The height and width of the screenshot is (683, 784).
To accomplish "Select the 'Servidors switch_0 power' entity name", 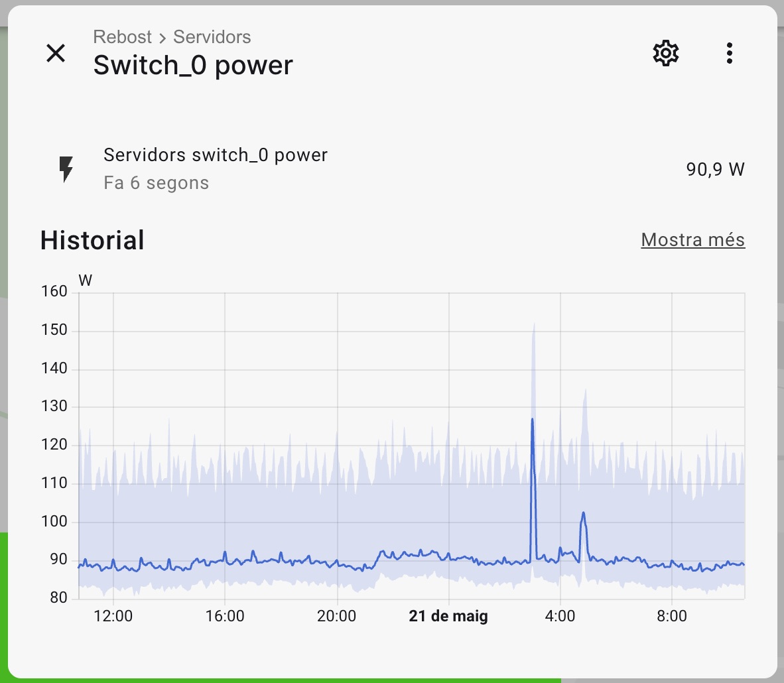I will pyautogui.click(x=216, y=155).
